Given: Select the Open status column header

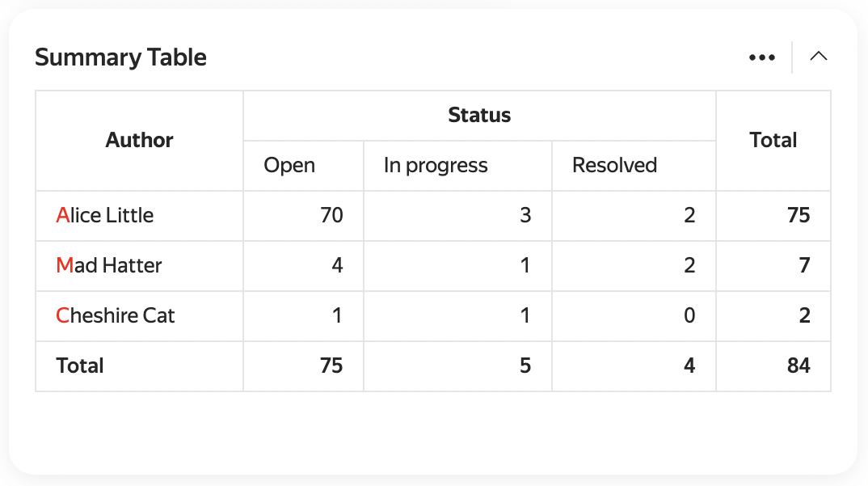Looking at the screenshot, I should click(289, 165).
